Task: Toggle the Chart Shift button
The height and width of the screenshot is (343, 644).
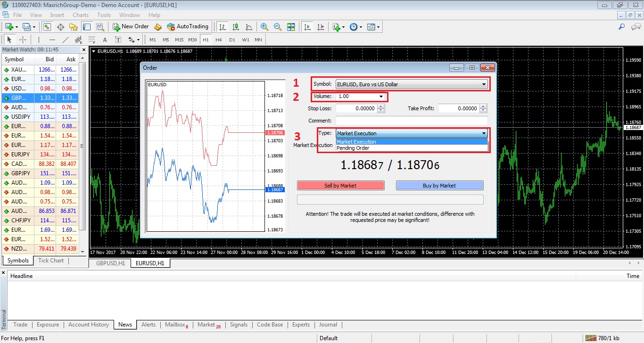Action: [x=321, y=27]
